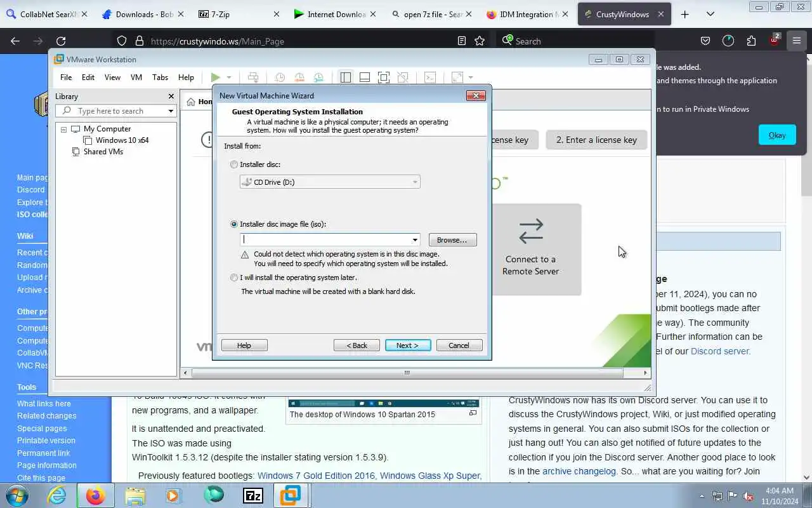Click the Send Ctrl+Alt+Del toolbar icon
The image size is (812, 508).
253,77
